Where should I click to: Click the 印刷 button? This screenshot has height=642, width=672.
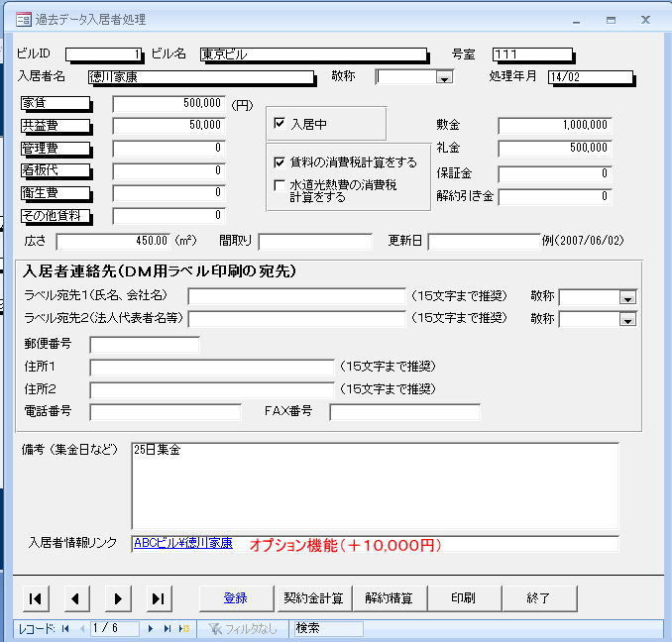464,598
